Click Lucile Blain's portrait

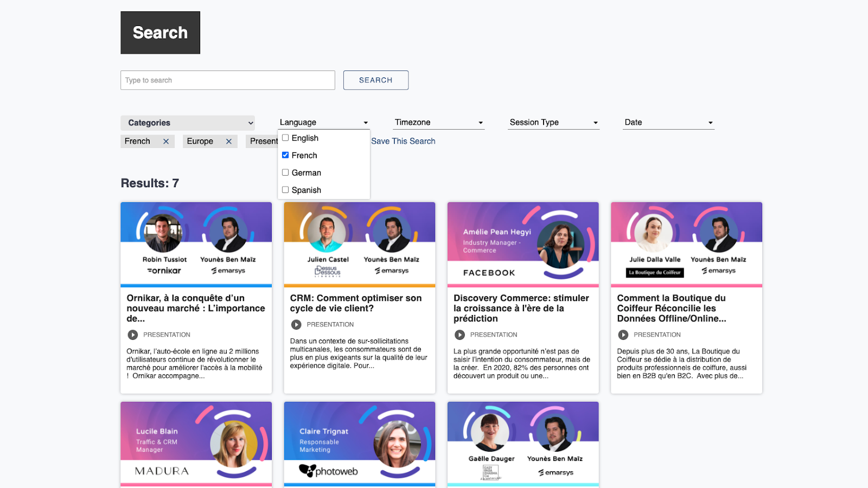(x=234, y=444)
